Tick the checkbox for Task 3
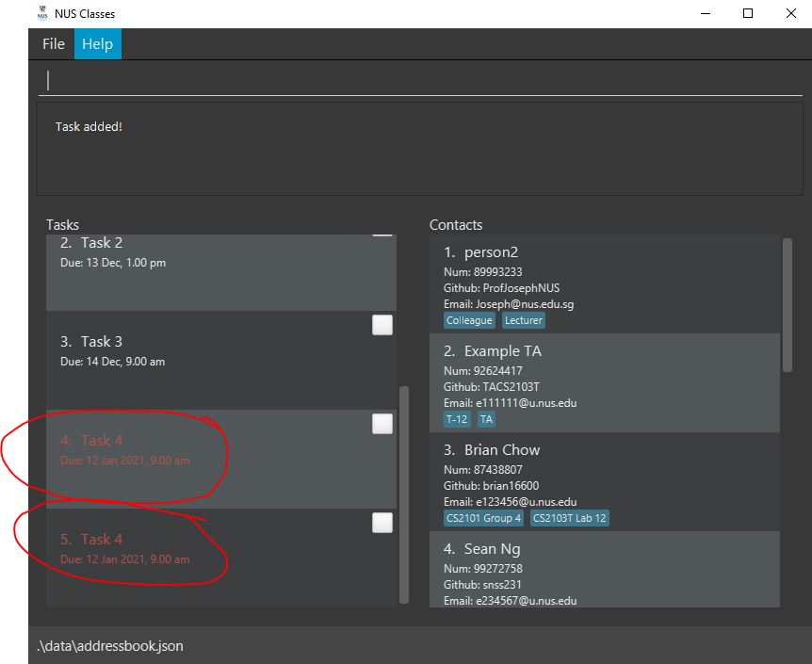The height and width of the screenshot is (664, 812). click(382, 325)
